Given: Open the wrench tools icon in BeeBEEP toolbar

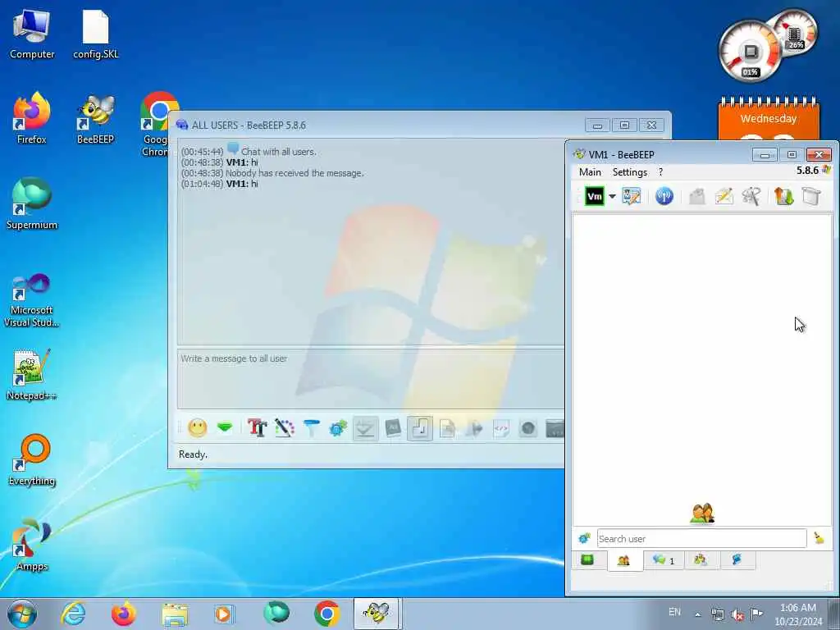Looking at the screenshot, I should [751, 196].
